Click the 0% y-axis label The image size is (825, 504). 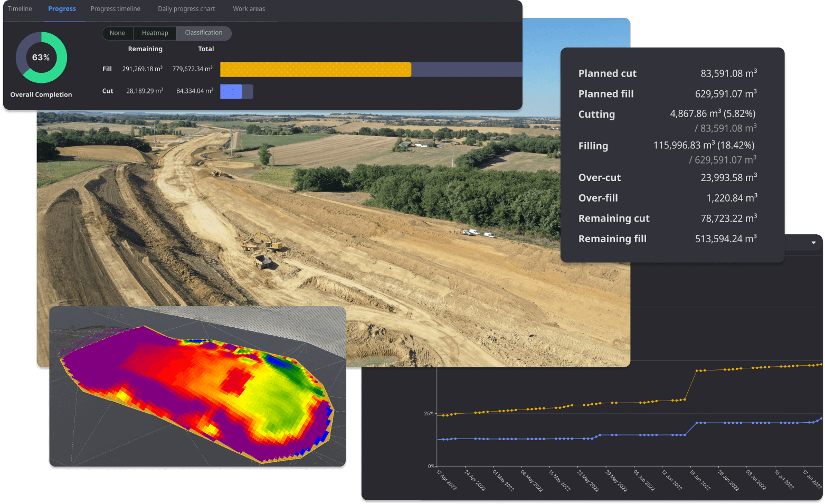point(431,467)
